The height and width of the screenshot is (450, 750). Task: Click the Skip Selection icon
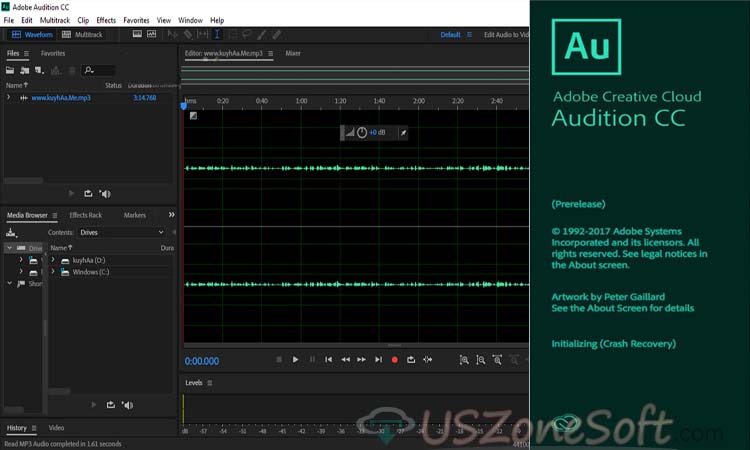click(428, 360)
